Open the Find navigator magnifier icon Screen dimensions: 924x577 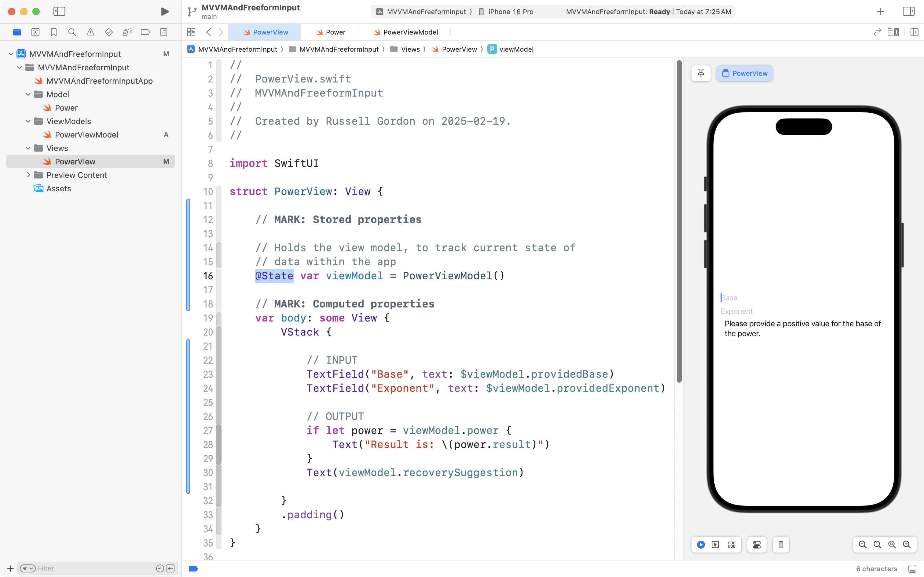(72, 32)
